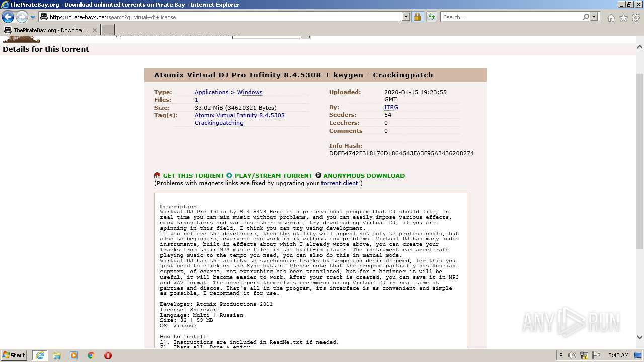Open the Home page icon
The height and width of the screenshot is (362, 644).
(611, 18)
